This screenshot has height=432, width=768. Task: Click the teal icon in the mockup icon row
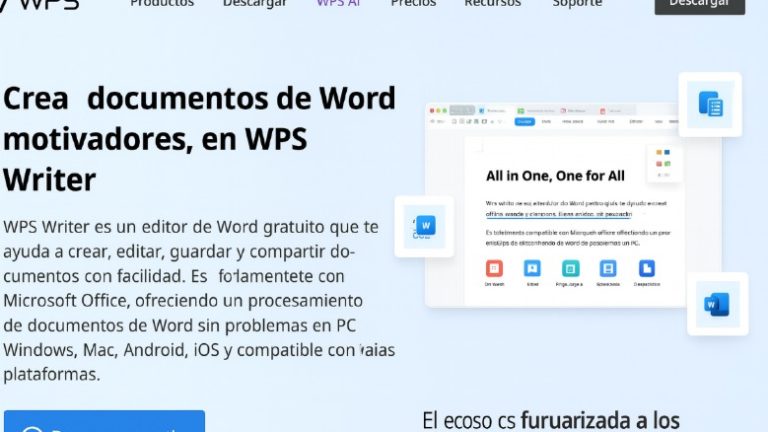570,268
